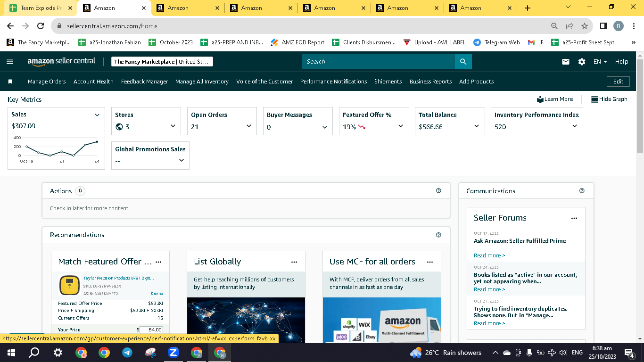Expand the Inventory Performance Index dropdown
The image size is (644, 362).
pyautogui.click(x=575, y=126)
